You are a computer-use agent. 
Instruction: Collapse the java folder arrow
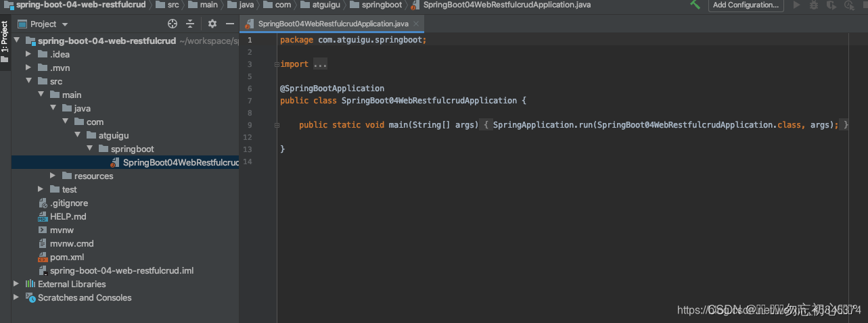pyautogui.click(x=53, y=108)
